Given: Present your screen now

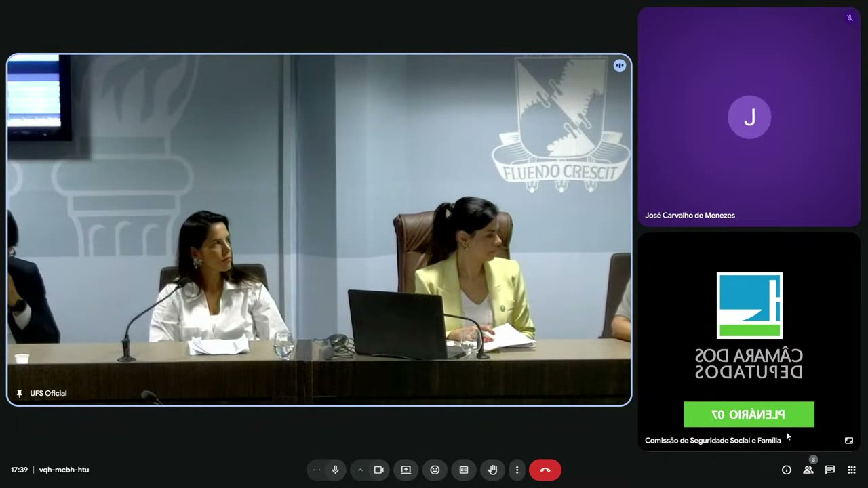Looking at the screenshot, I should click(406, 470).
